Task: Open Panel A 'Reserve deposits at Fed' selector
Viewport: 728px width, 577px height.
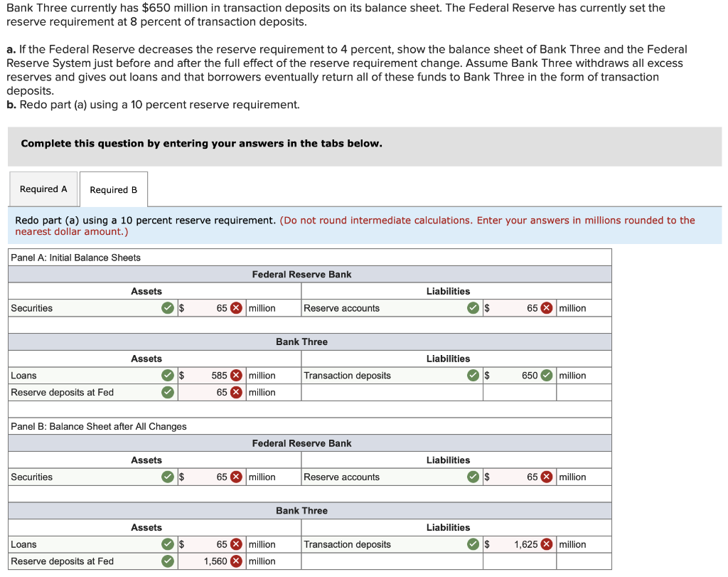Action: (x=93, y=392)
